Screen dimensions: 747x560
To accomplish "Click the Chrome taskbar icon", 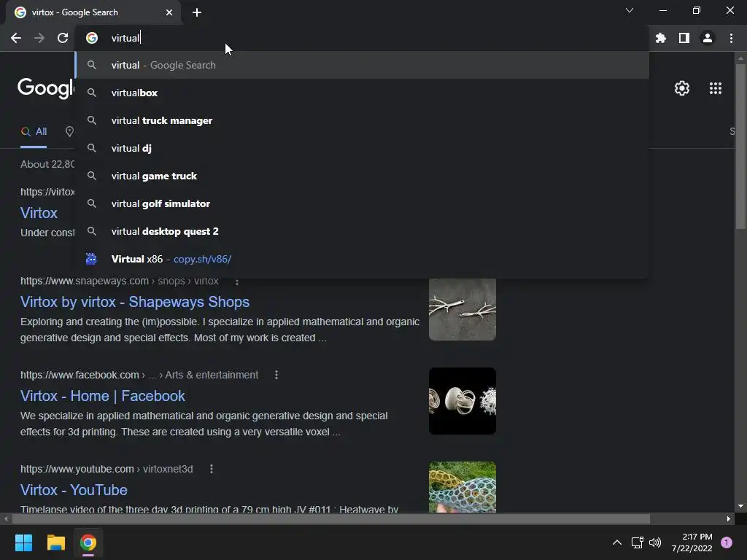I will (88, 542).
